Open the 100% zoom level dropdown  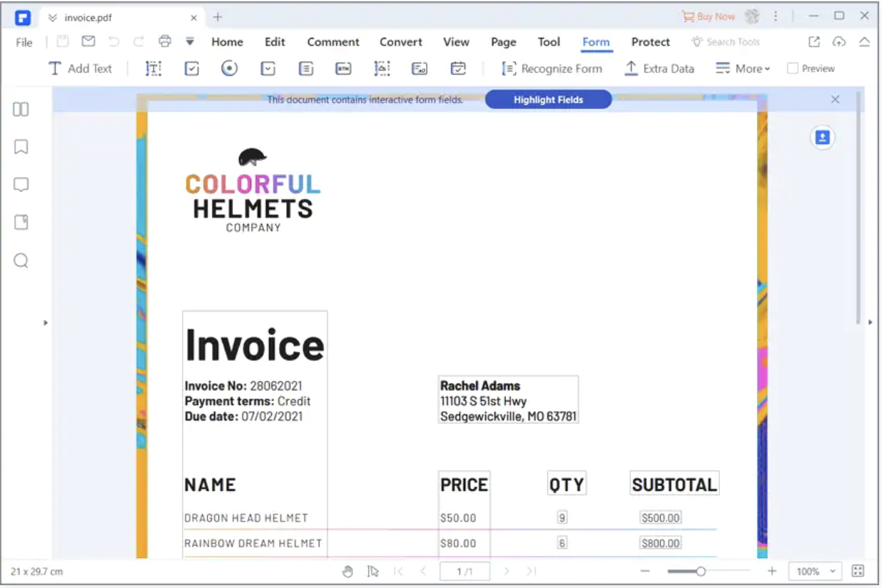[815, 572]
